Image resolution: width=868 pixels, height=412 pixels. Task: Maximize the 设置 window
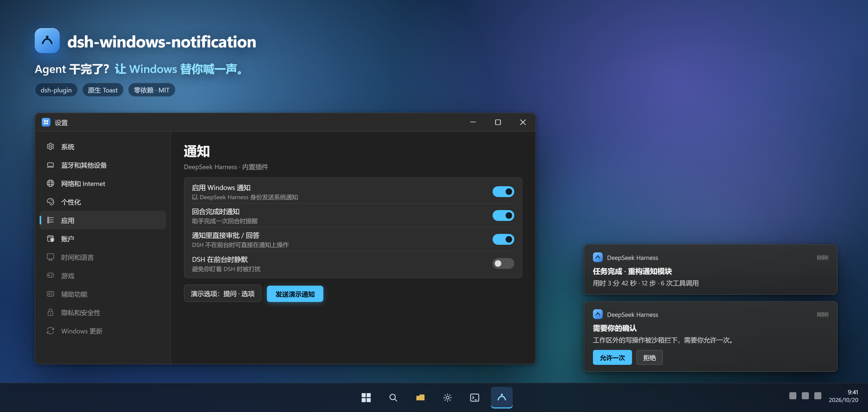click(498, 122)
